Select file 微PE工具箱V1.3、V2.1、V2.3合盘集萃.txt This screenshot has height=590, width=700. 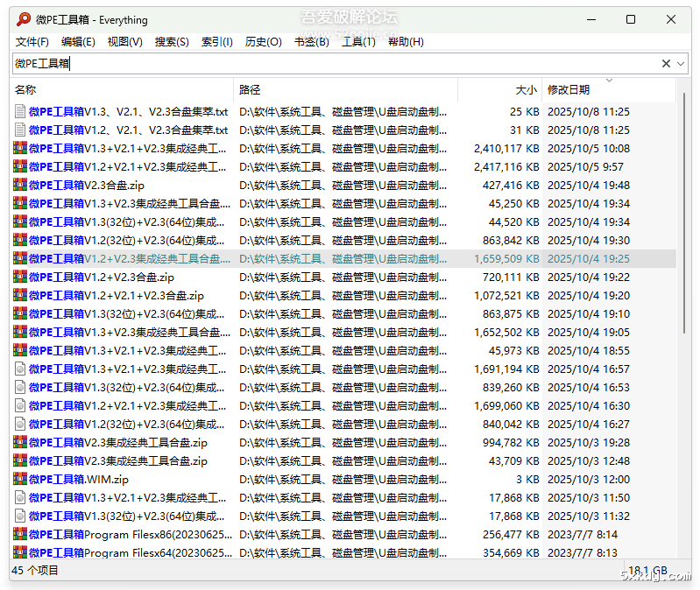point(129,111)
